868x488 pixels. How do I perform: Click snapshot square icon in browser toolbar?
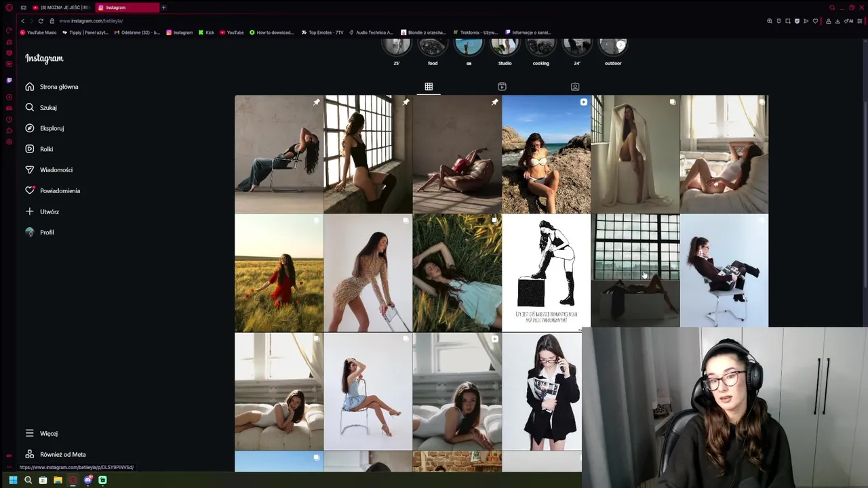tap(788, 21)
